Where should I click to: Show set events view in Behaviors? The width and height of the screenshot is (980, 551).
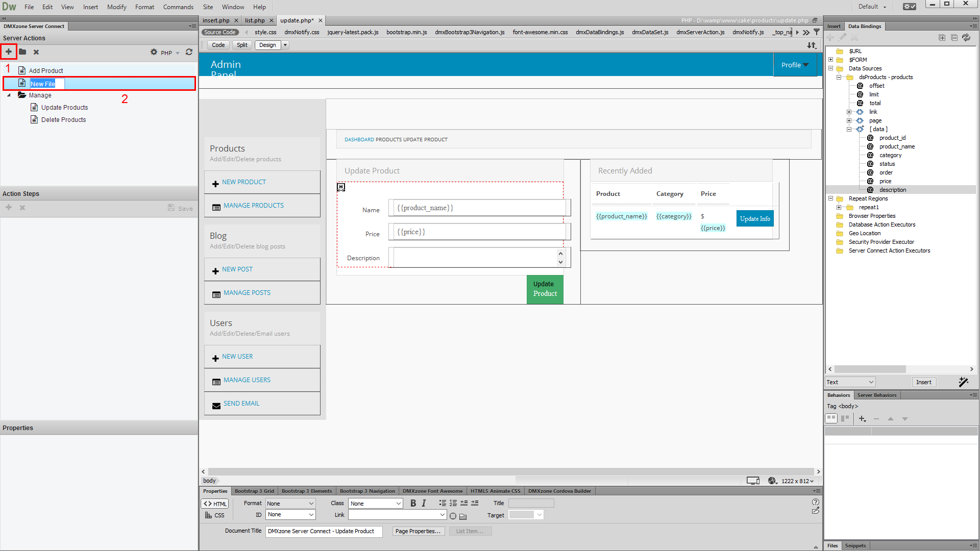tap(831, 418)
